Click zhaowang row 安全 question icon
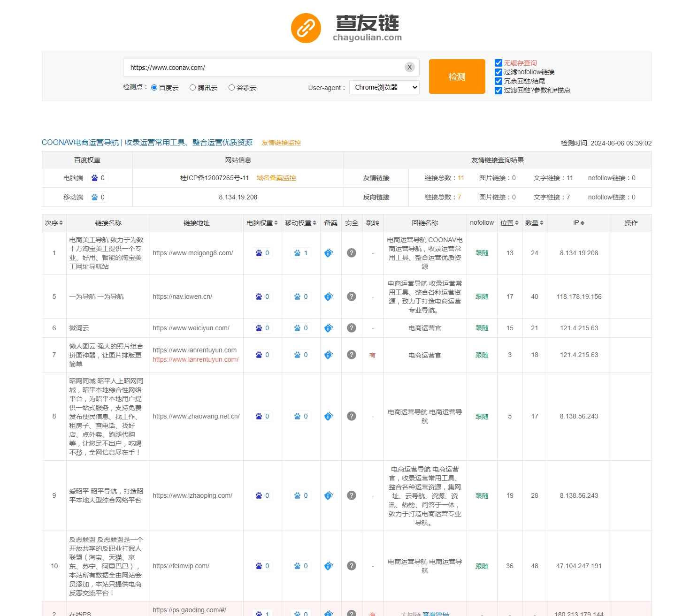This screenshot has width=690, height=616. [352, 416]
